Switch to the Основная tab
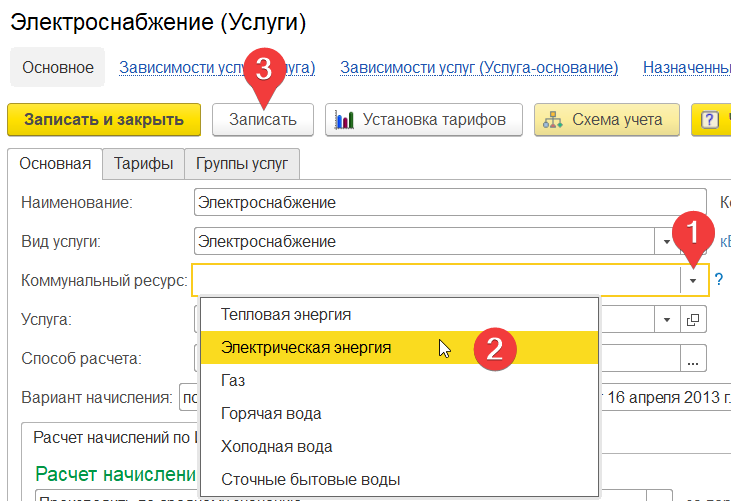This screenshot has height=501, width=731. (55, 164)
